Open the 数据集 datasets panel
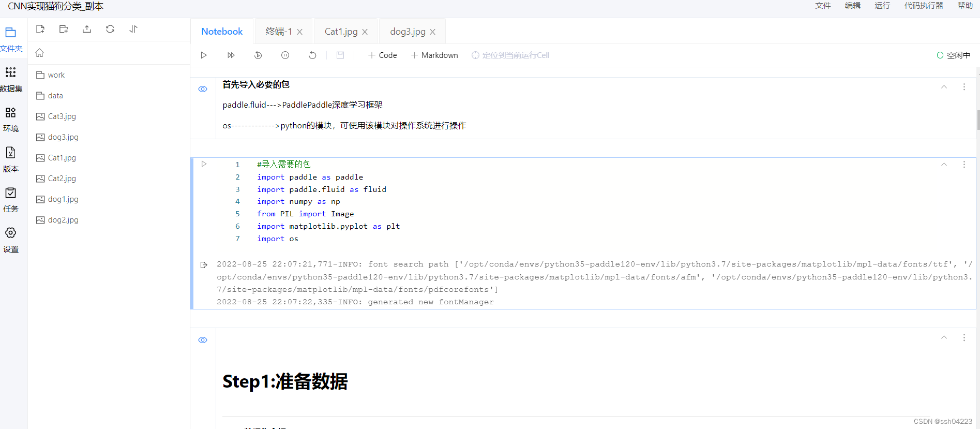 tap(11, 79)
